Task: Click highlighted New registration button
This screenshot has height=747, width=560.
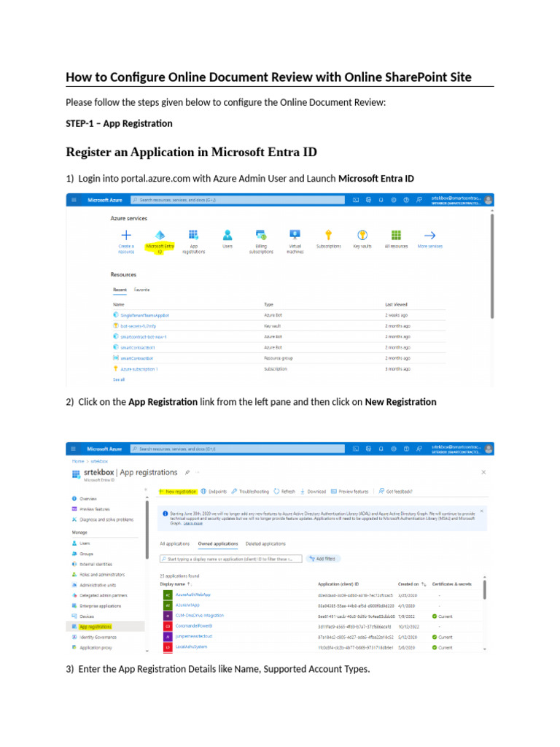Action: [x=178, y=491]
